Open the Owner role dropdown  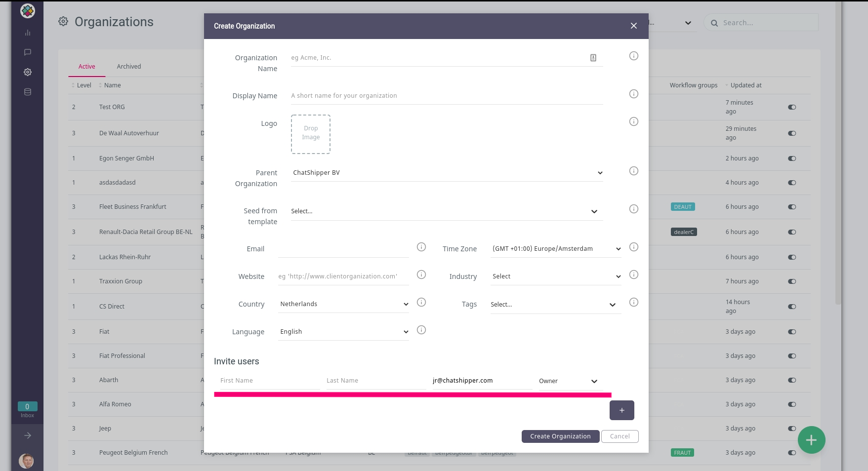coord(571,381)
